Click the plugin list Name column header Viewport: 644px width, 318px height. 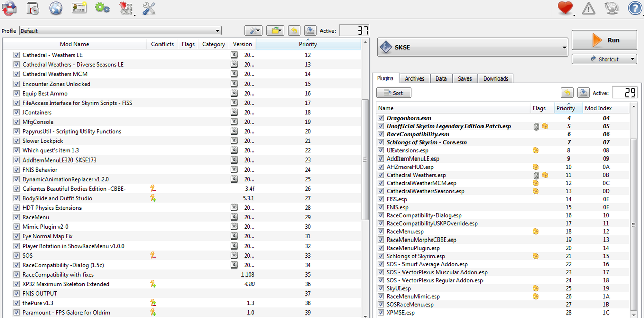coord(454,108)
